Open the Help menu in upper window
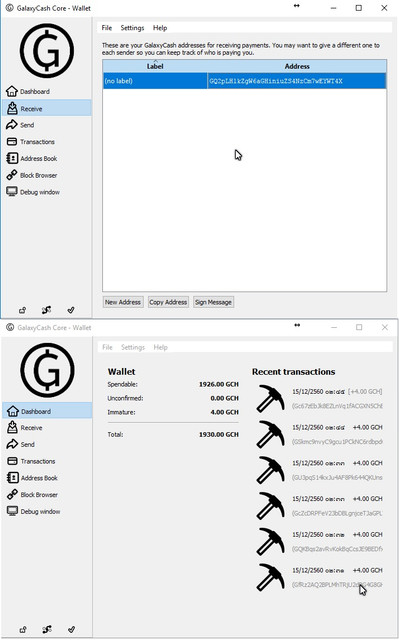399x640 pixels. point(160,28)
